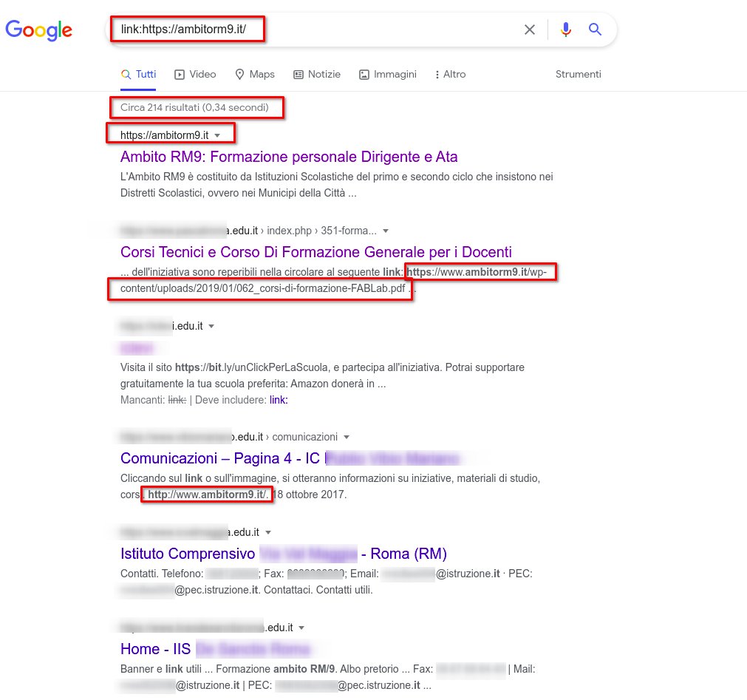Click the Google logo

coord(38,30)
